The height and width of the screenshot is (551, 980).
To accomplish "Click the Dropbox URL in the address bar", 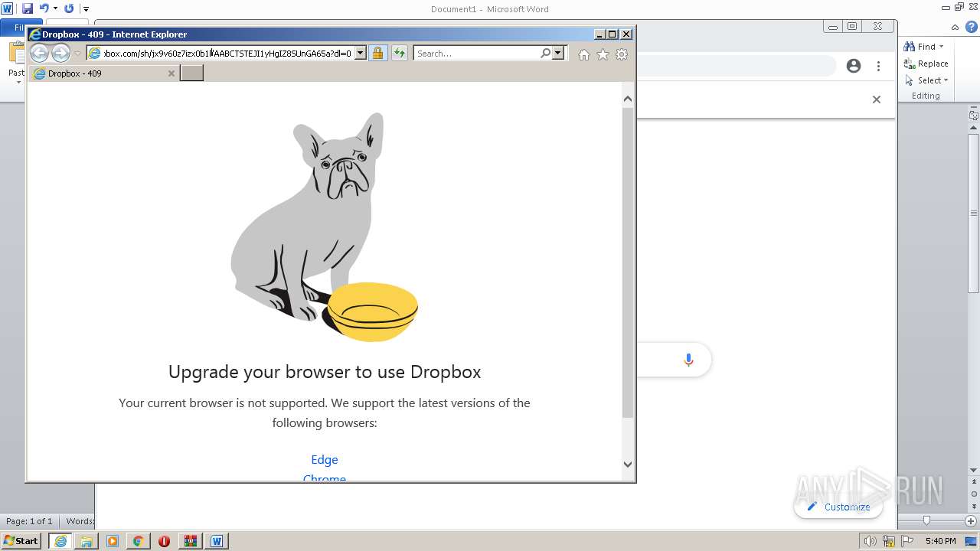I will click(x=227, y=54).
